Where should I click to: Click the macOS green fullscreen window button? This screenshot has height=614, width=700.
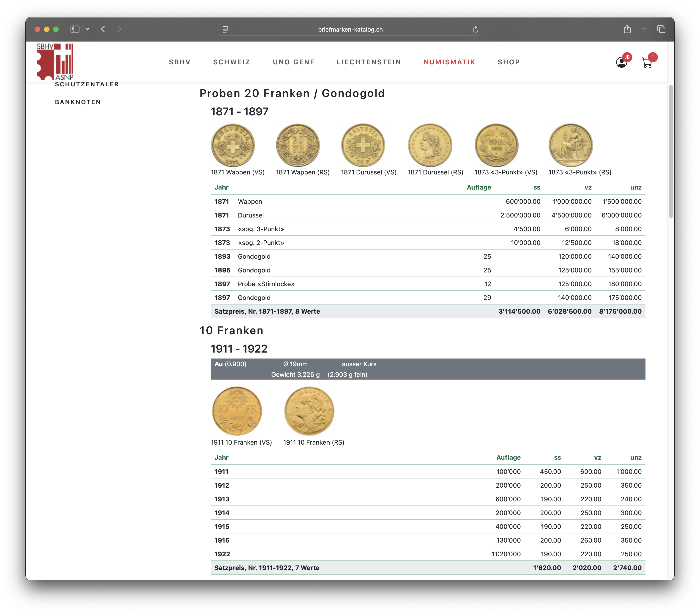point(56,29)
